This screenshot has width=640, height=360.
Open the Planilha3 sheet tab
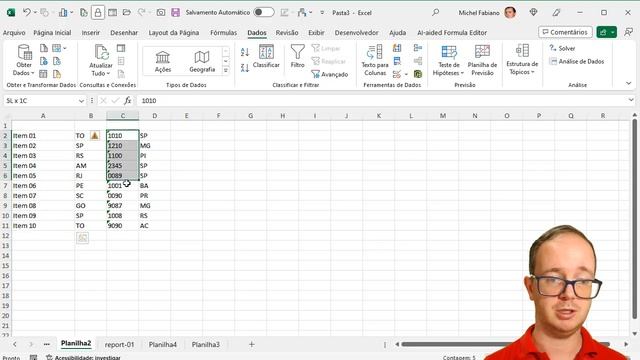(206, 344)
